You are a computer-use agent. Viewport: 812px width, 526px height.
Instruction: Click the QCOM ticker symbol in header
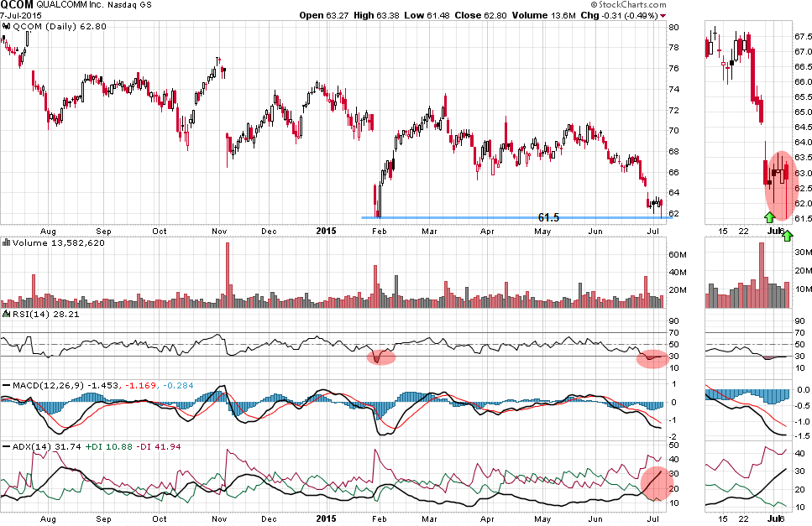click(17, 5)
